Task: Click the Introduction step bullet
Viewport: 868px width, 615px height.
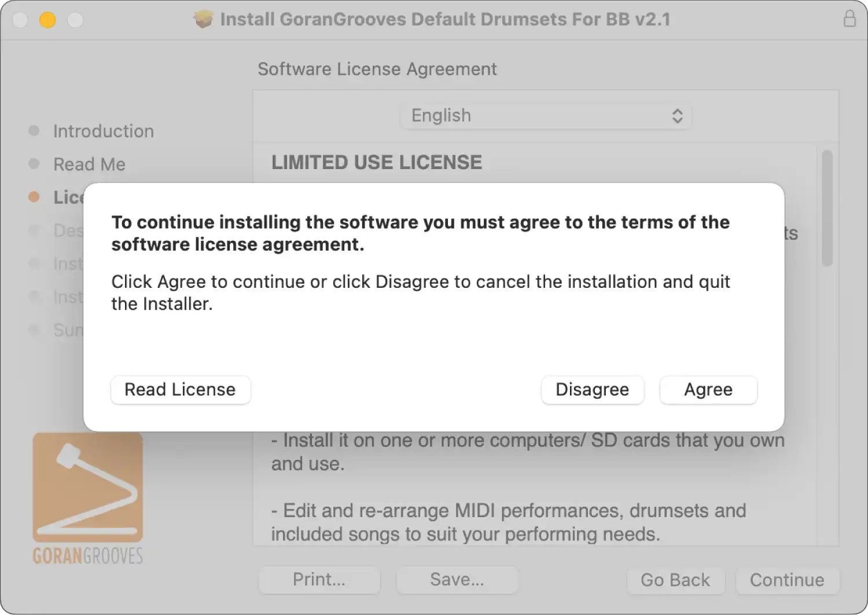Action: [x=34, y=131]
